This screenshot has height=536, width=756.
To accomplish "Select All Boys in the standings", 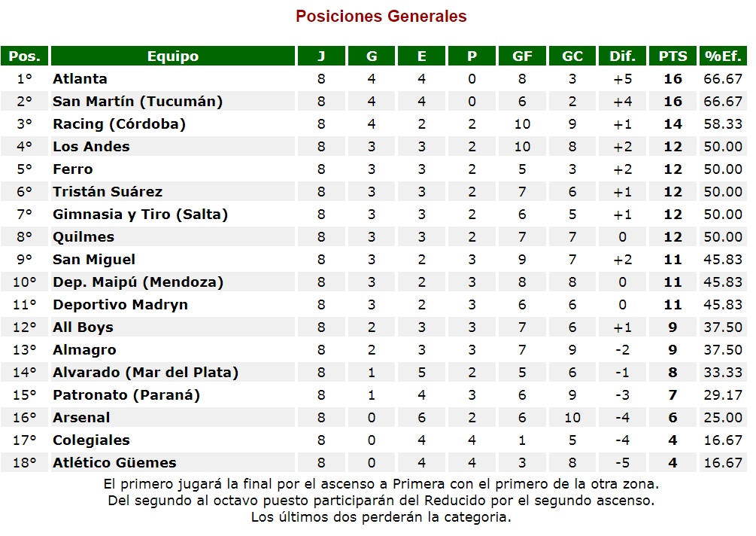I will tap(83, 327).
